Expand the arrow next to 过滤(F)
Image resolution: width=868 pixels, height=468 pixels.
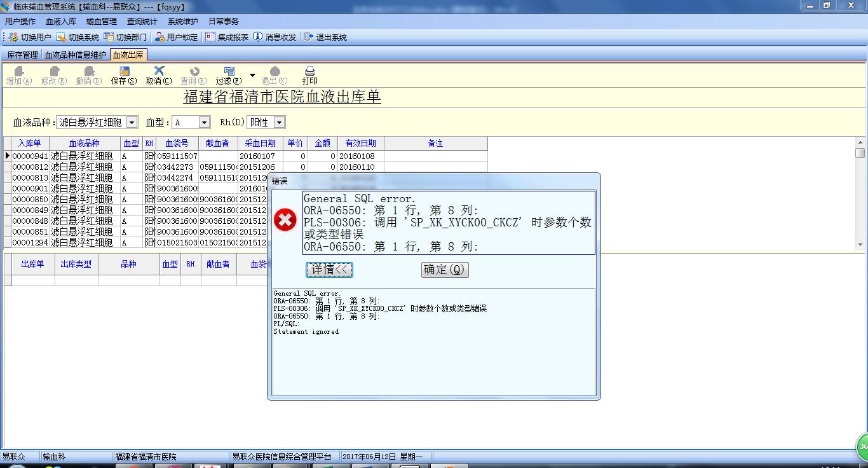[252, 75]
